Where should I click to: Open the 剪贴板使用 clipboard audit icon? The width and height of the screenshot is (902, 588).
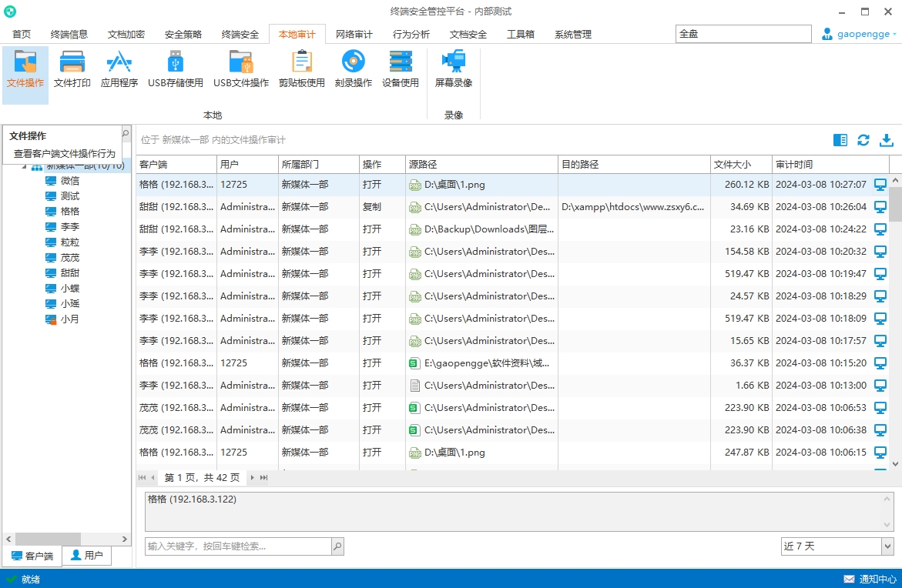click(x=301, y=69)
